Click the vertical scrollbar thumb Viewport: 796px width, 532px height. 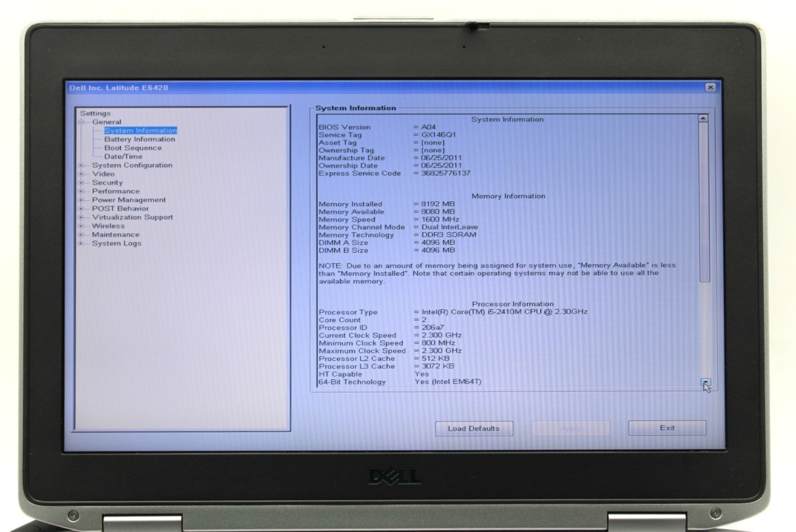(x=704, y=202)
